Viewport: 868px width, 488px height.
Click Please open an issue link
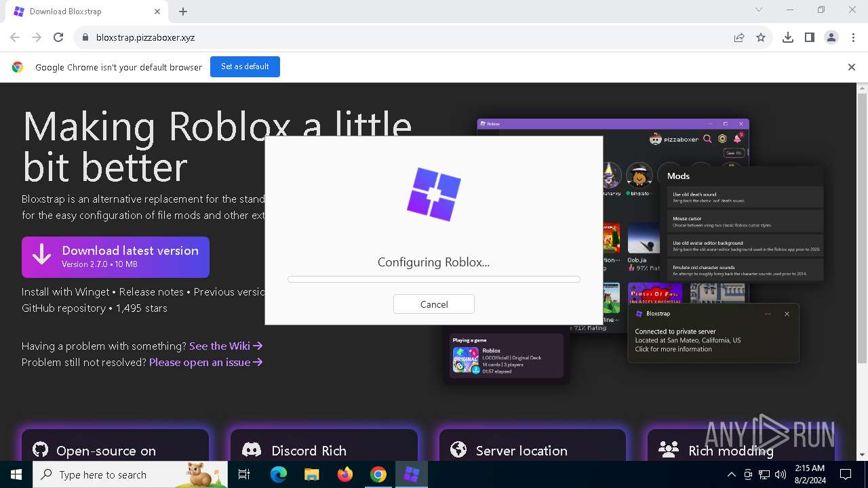click(x=206, y=362)
